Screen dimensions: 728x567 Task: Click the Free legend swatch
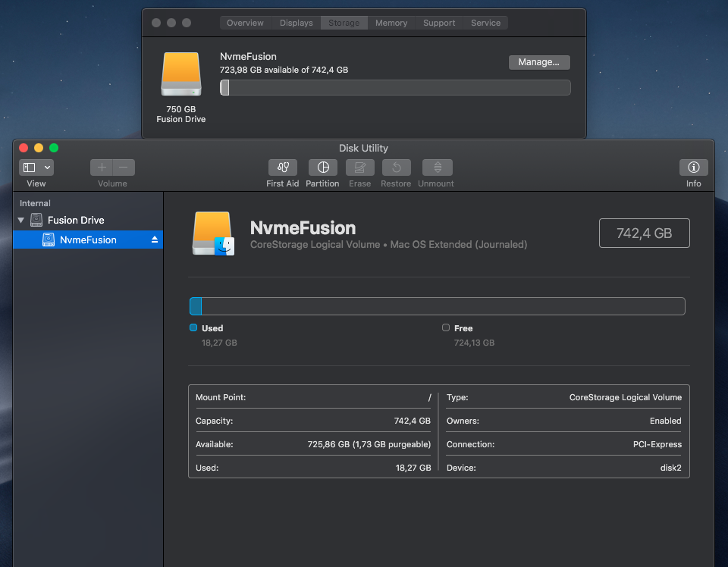coord(446,327)
